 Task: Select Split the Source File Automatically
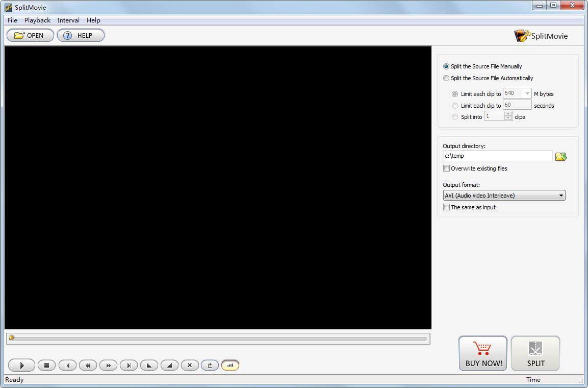488,78
